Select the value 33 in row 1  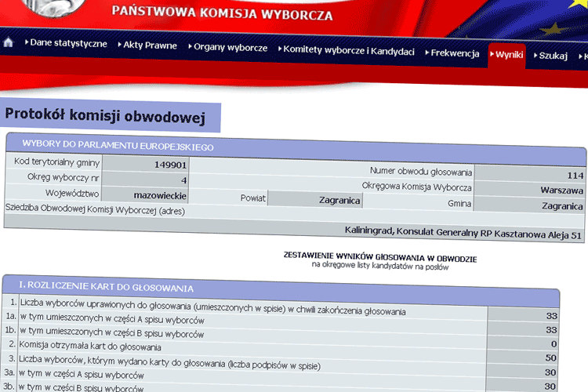click(x=551, y=315)
